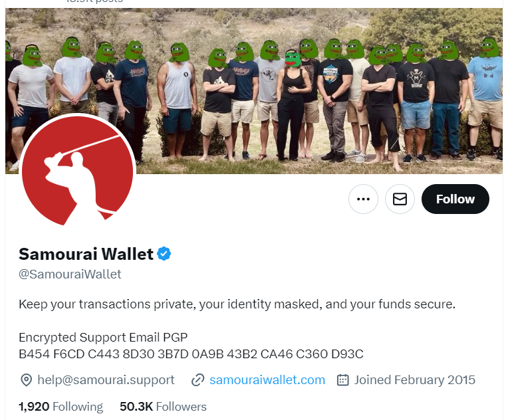This screenshot has width=510, height=420.
Task: Click the location pin icon
Action: (x=26, y=380)
